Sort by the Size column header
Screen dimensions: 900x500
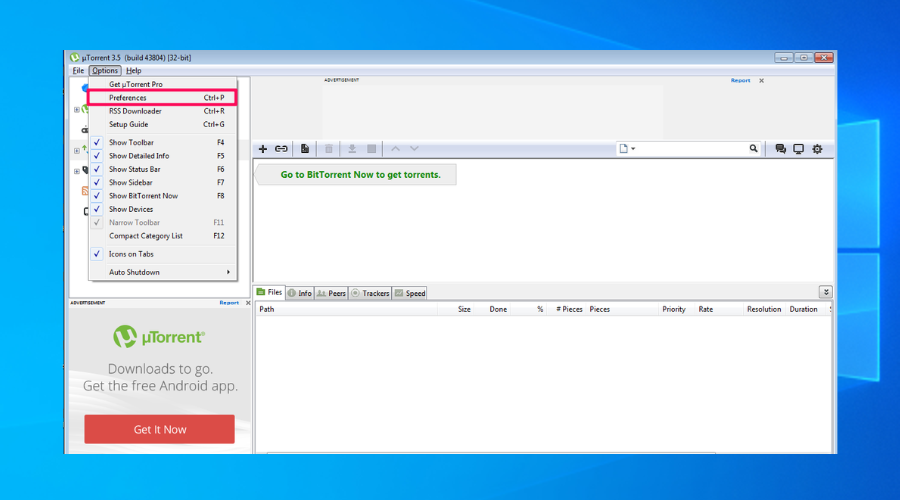pyautogui.click(x=455, y=309)
